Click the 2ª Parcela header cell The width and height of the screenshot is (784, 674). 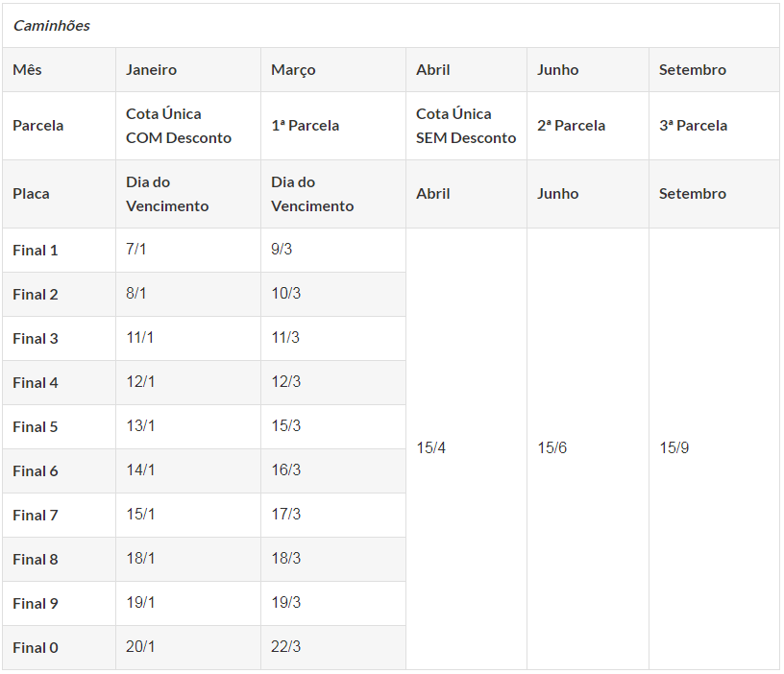coord(587,126)
